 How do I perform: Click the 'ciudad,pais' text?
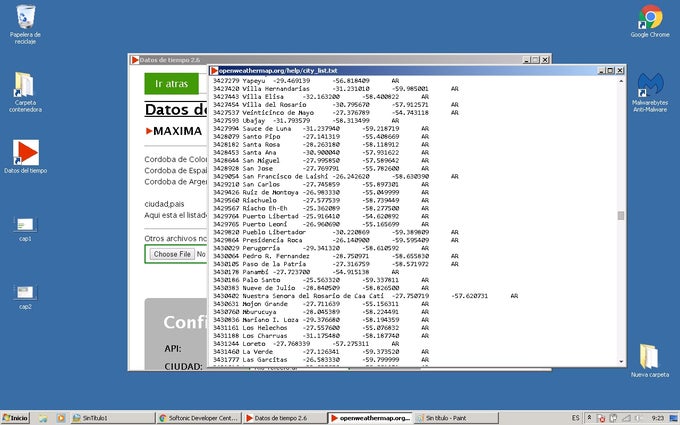coord(164,204)
